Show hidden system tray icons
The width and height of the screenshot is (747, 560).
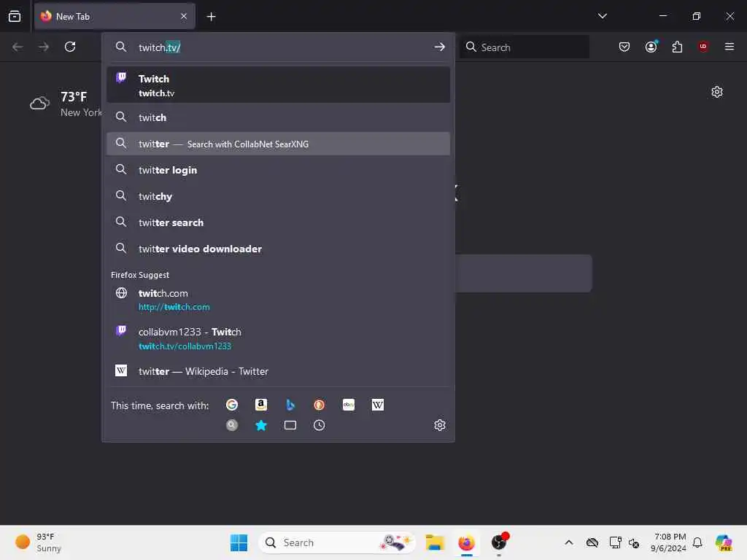coord(569,542)
